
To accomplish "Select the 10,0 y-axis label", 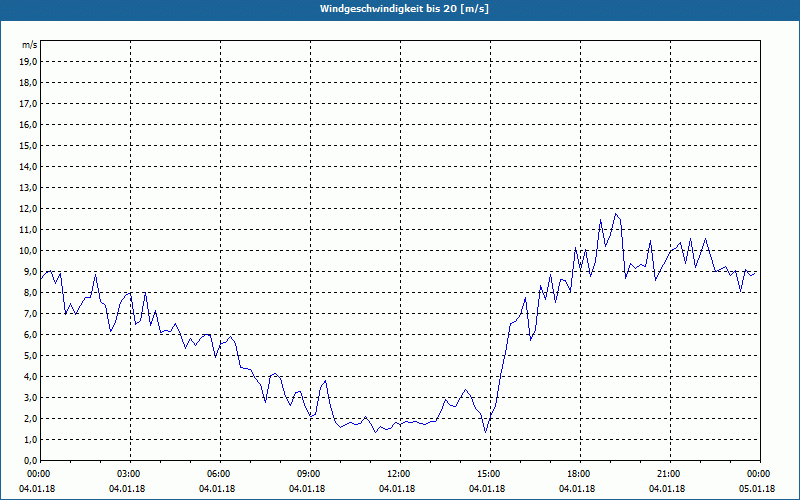I will 28,251.
